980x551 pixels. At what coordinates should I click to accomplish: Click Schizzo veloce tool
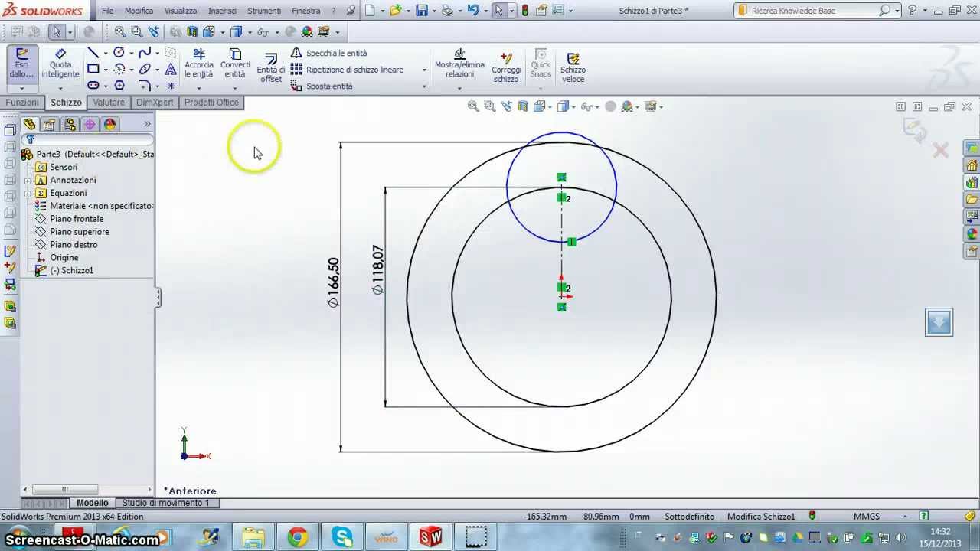point(573,67)
